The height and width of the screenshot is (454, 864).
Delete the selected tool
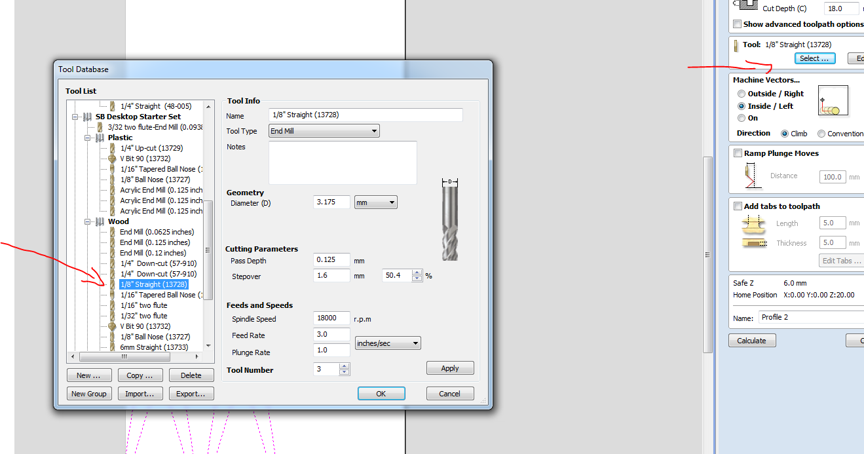point(191,375)
